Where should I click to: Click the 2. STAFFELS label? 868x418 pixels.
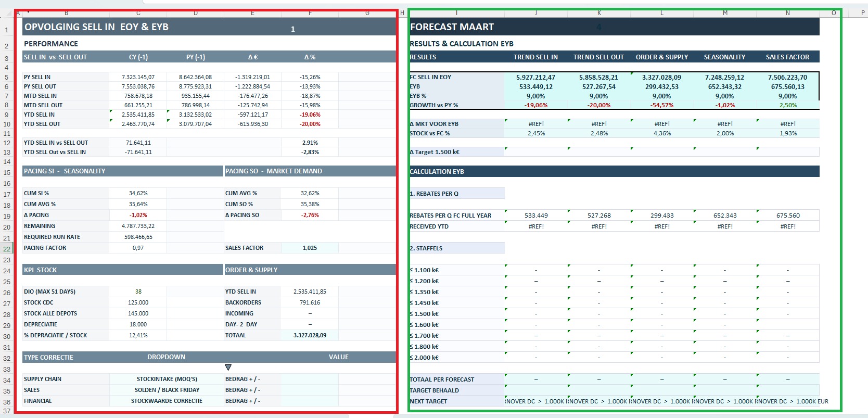pos(426,248)
